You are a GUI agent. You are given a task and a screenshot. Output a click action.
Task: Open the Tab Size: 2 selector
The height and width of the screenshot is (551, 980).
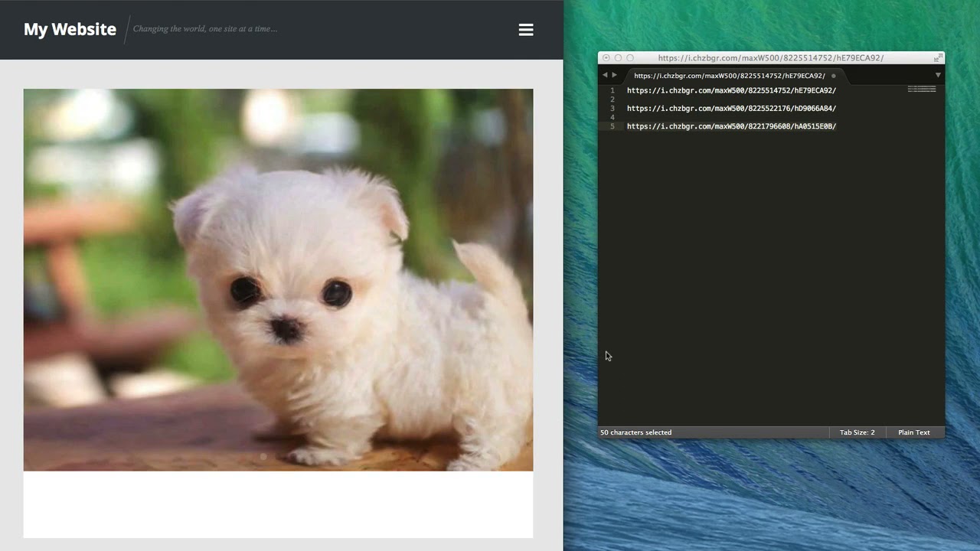(x=857, y=432)
